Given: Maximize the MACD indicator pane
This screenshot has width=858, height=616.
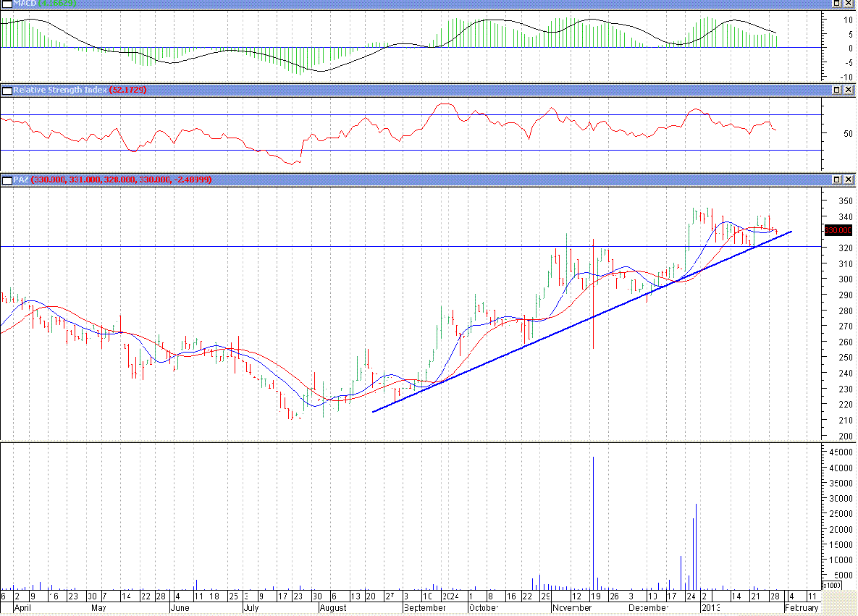Looking at the screenshot, I should pyautogui.click(x=836, y=4).
